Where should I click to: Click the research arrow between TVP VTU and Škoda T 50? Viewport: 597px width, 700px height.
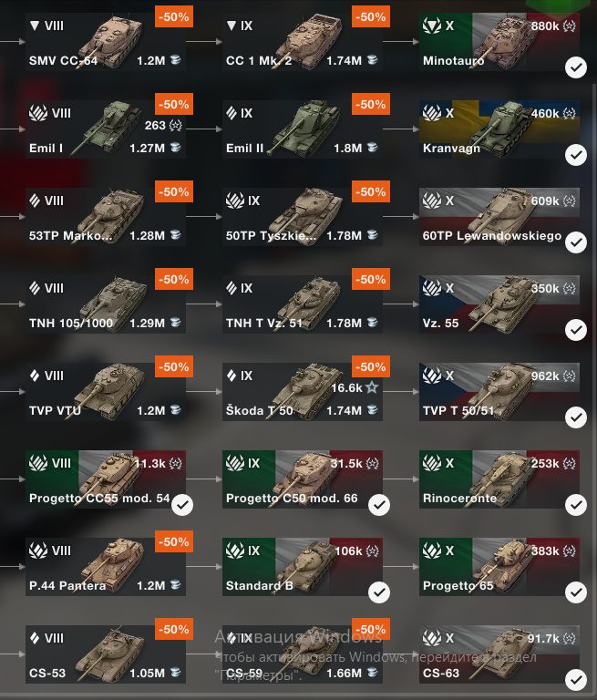coord(204,392)
